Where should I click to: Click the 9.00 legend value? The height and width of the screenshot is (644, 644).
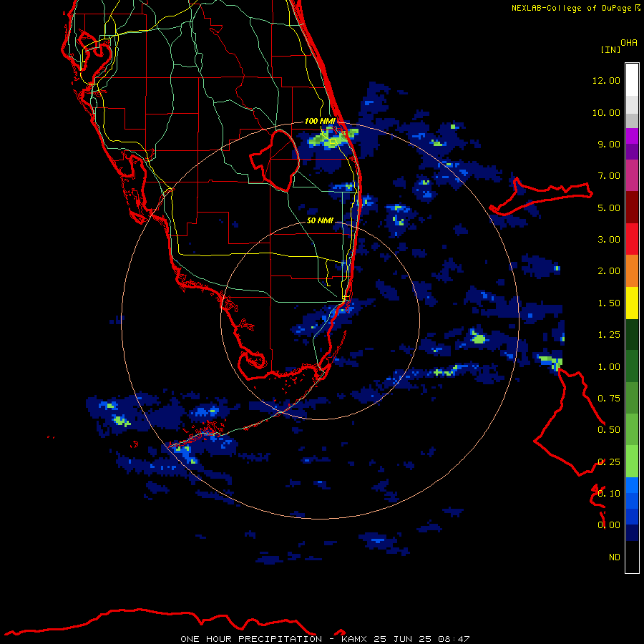coord(609,144)
